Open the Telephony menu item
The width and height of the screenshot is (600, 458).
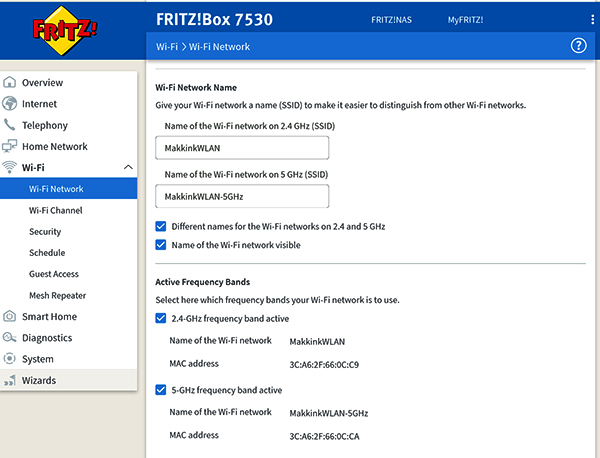(45, 125)
